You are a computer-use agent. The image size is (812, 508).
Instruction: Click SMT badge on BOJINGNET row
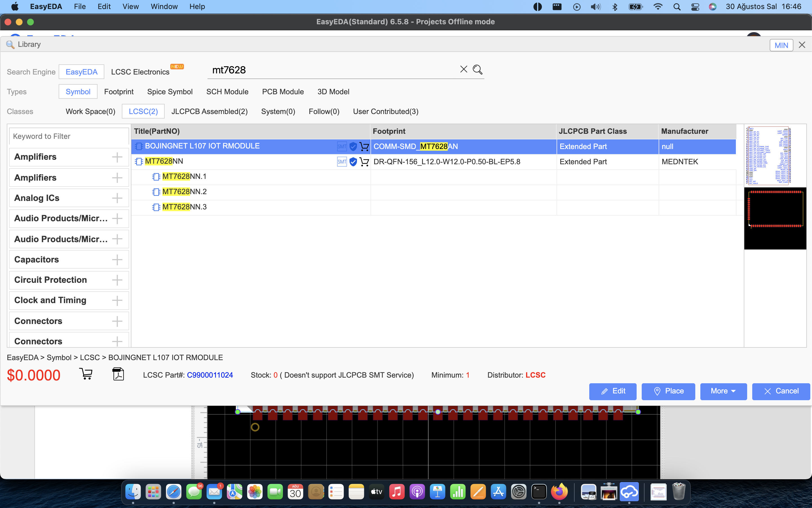point(342,146)
